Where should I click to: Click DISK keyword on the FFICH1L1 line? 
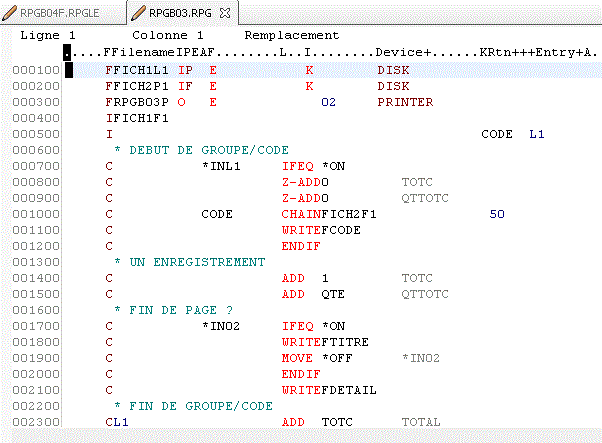click(393, 70)
